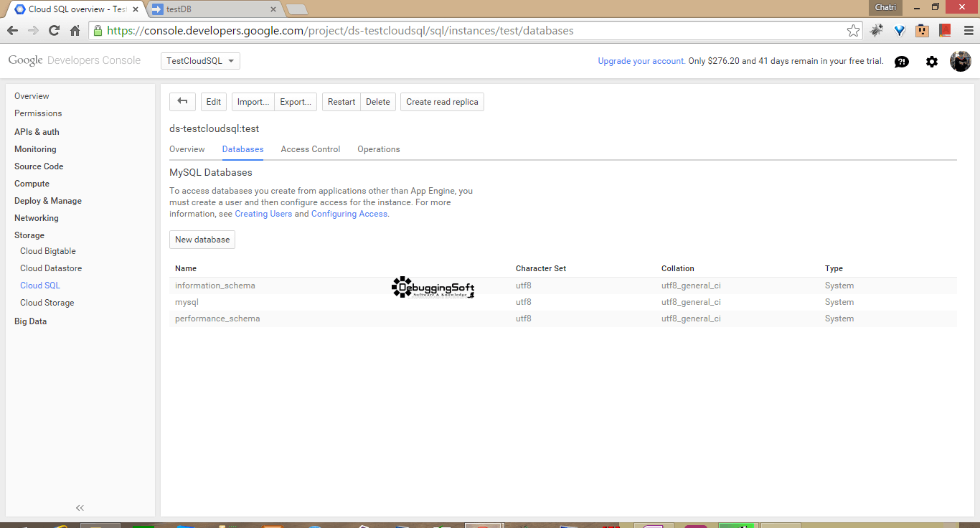Click the orange face extension icon
This screenshot has width=980, height=528.
click(923, 31)
